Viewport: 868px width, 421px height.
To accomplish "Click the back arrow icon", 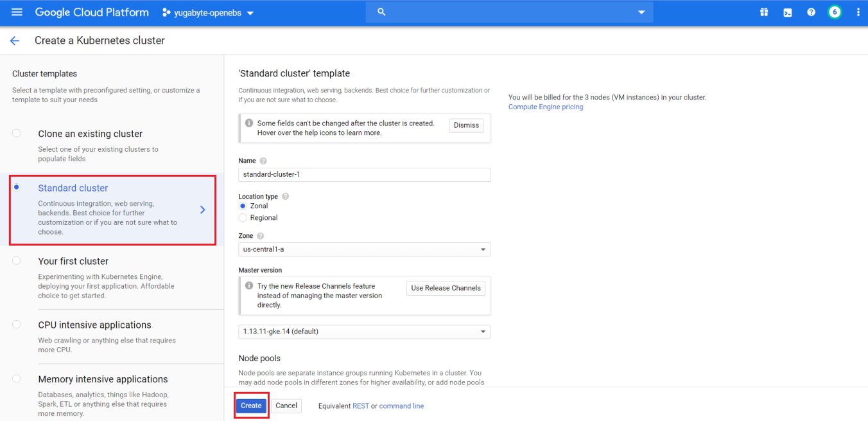I will (15, 40).
